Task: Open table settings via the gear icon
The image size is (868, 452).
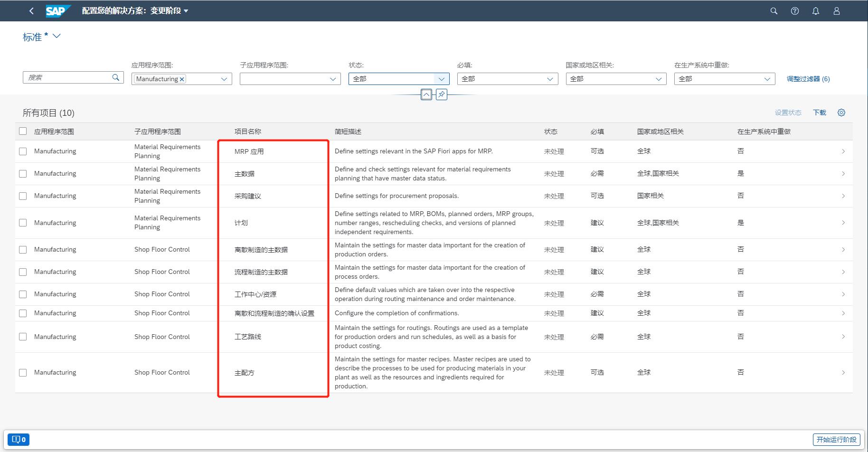Action: point(841,113)
